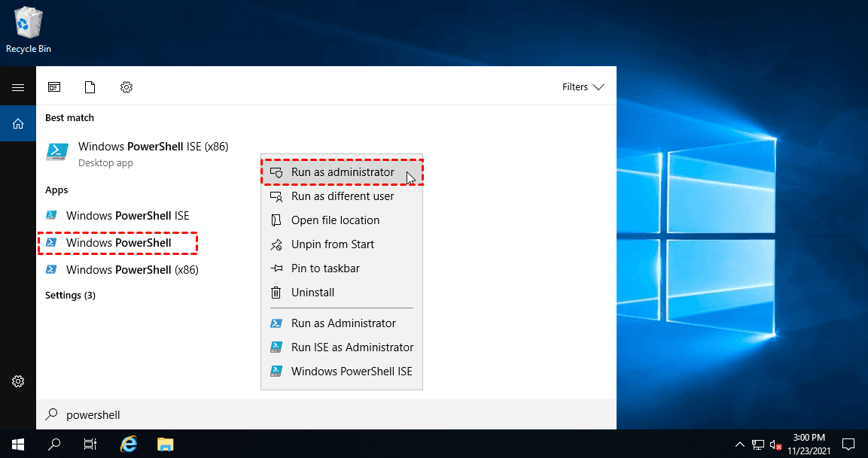Select the Windows PowerShell search result
This screenshot has width=868, height=458.
(117, 243)
